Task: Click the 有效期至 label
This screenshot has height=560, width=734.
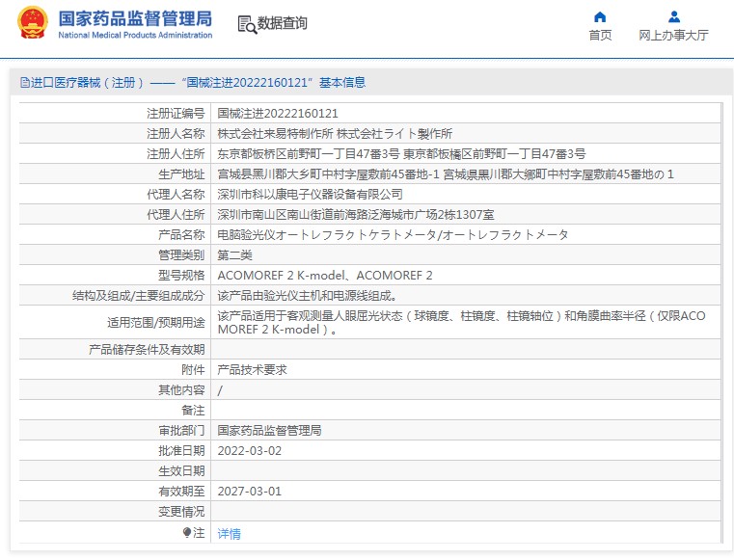Action: [x=181, y=492]
